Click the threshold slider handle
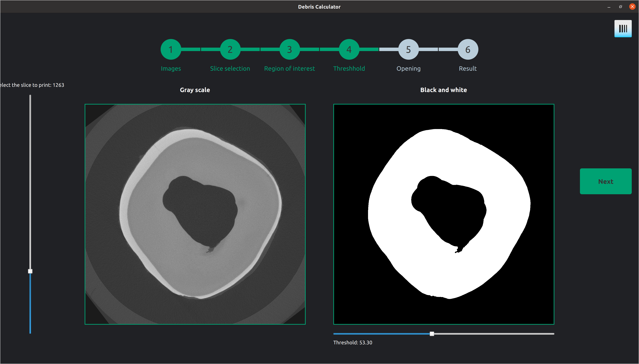 pyautogui.click(x=432, y=333)
